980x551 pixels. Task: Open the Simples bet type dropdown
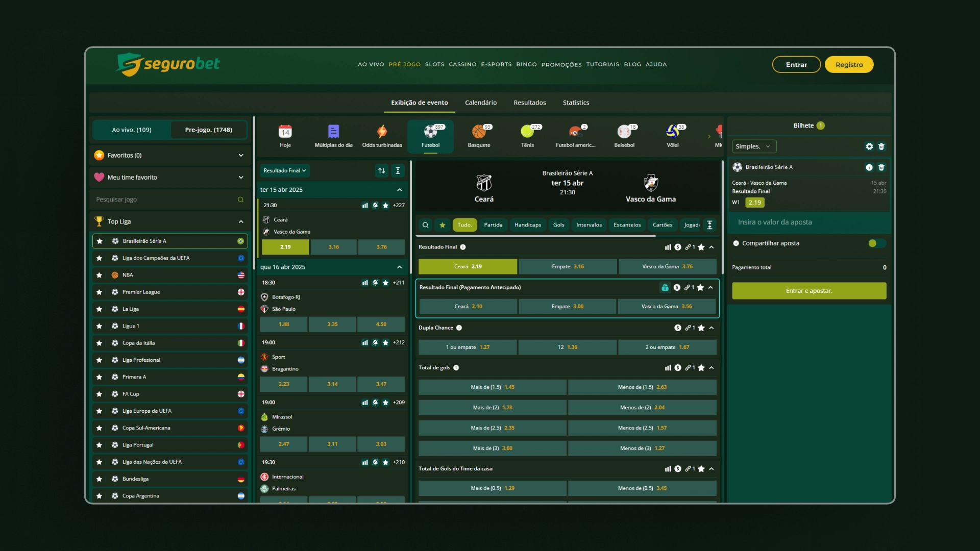coord(754,146)
